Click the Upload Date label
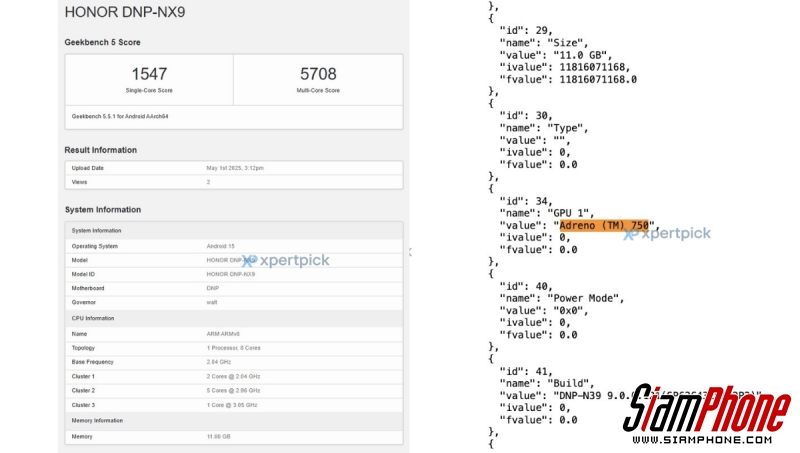Screen dimensions: 800x453 point(87,168)
